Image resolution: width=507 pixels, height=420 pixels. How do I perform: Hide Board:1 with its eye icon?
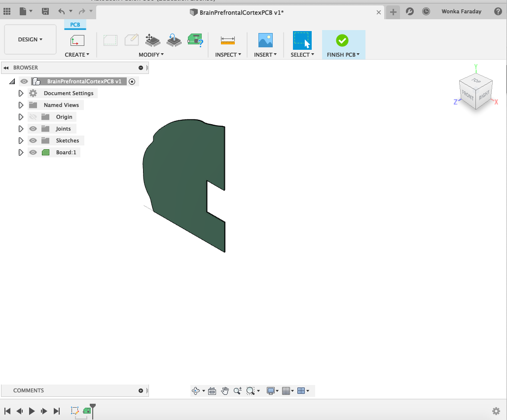pos(33,152)
